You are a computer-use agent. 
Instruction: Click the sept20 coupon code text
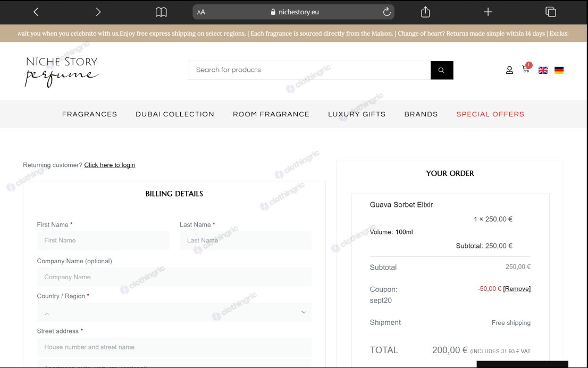pos(381,300)
